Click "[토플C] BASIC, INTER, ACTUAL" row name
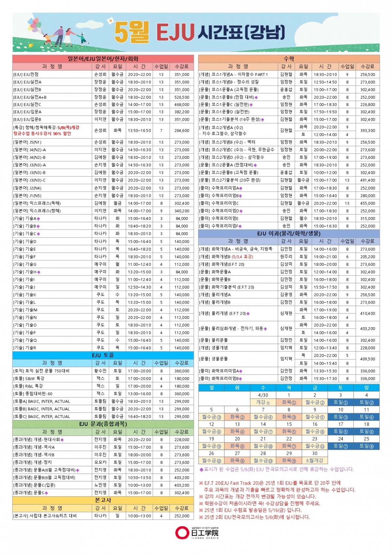 point(41,417)
